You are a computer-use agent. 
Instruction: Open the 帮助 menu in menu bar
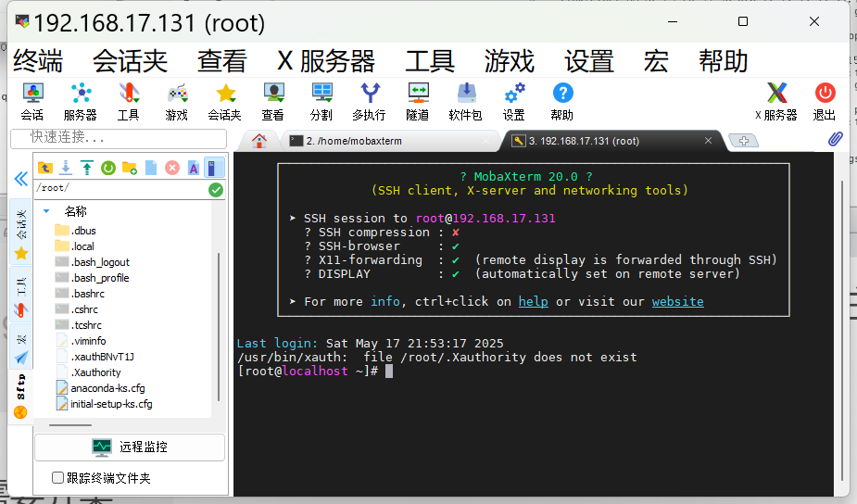coord(723,60)
